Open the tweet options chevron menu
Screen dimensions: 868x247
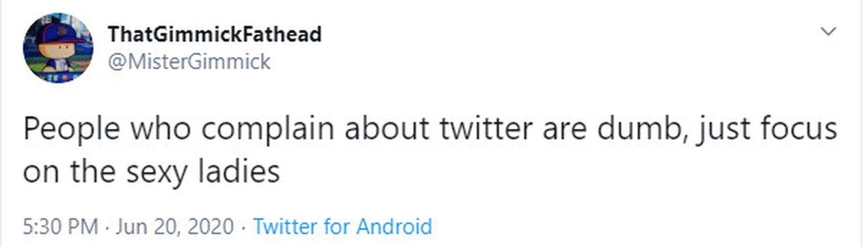click(x=828, y=32)
